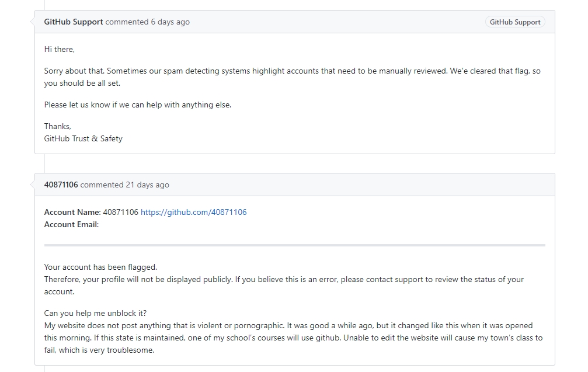Click the GitHub Support comment header bar
Viewport: 588px width, 372px height.
click(295, 22)
